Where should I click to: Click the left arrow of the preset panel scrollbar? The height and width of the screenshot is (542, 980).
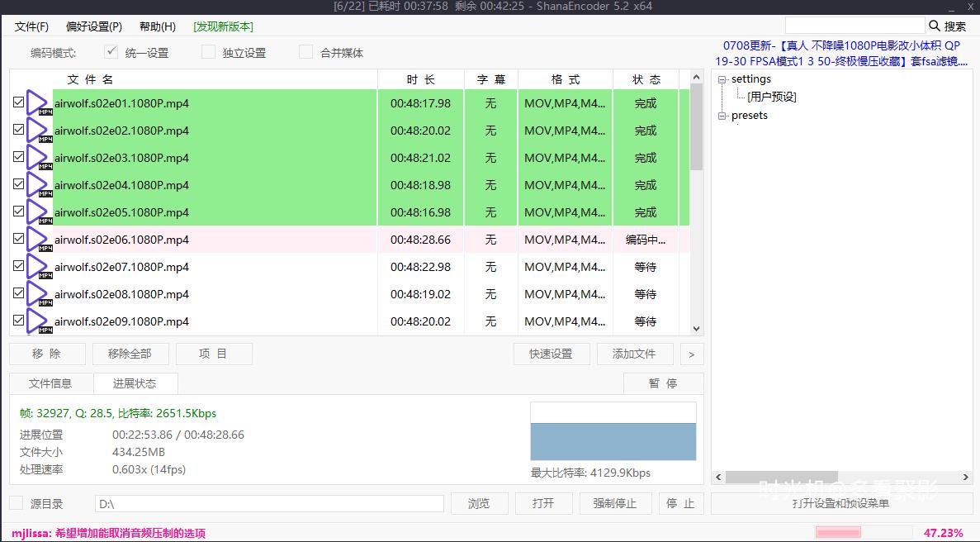tap(717, 477)
